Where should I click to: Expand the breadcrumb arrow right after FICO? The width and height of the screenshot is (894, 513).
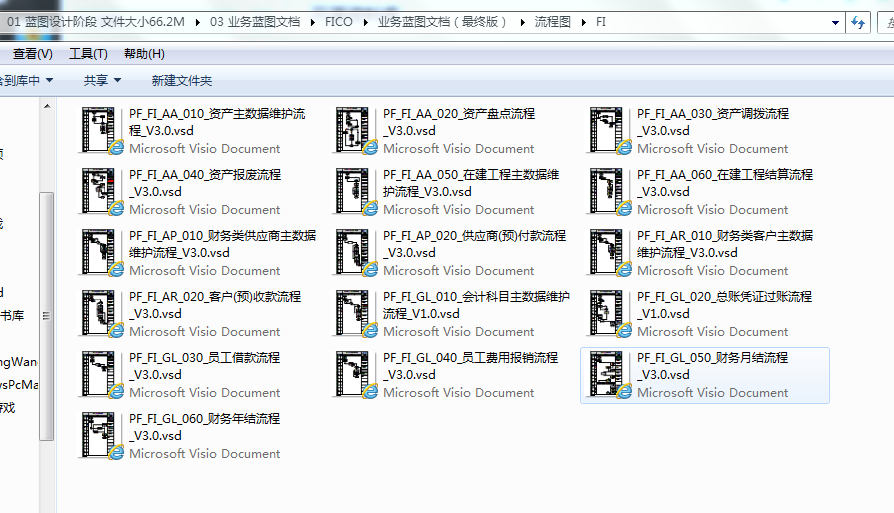pos(365,22)
